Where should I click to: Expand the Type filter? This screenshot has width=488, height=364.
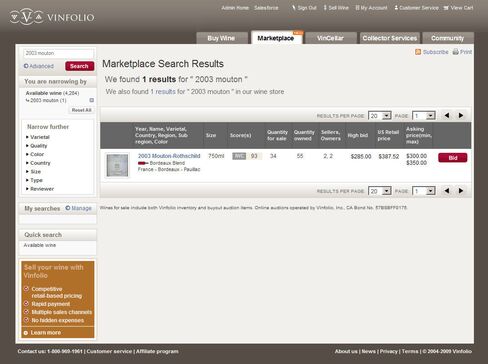[x=36, y=180]
